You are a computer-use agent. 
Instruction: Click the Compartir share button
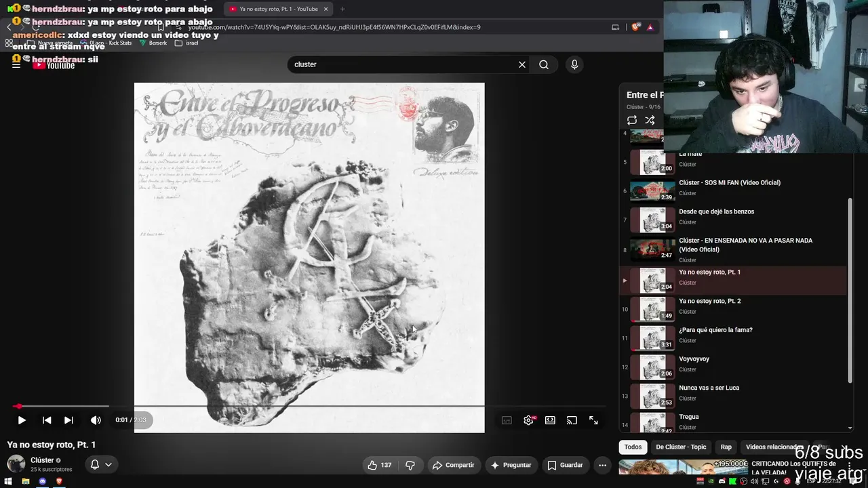(x=454, y=465)
